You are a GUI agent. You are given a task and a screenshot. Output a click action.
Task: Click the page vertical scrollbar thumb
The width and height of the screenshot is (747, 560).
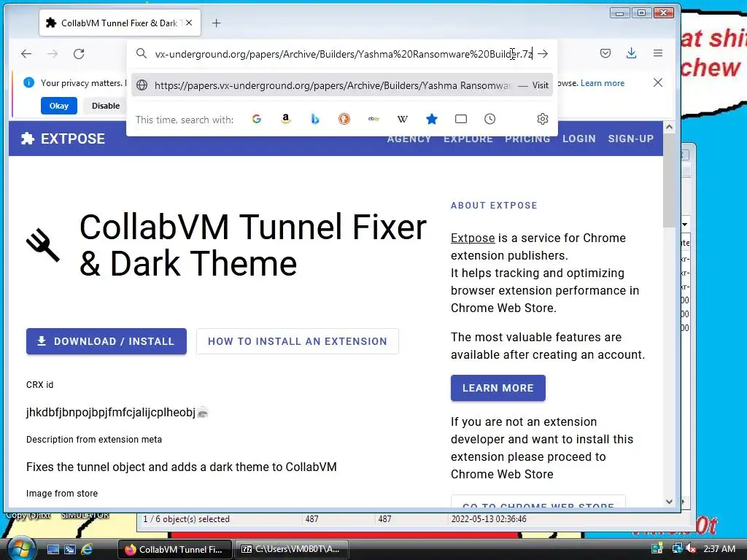tap(669, 180)
